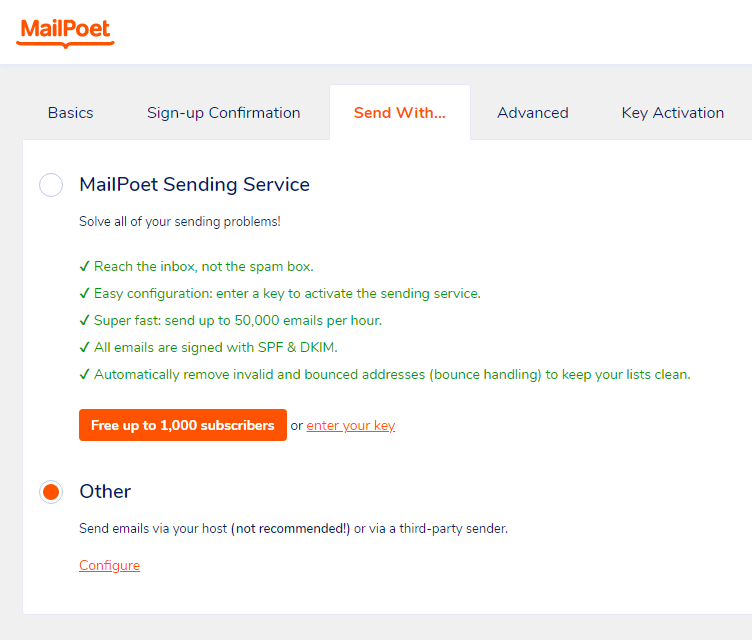The width and height of the screenshot is (752, 640).
Task: Open the Key Activation tab
Action: tap(672, 113)
